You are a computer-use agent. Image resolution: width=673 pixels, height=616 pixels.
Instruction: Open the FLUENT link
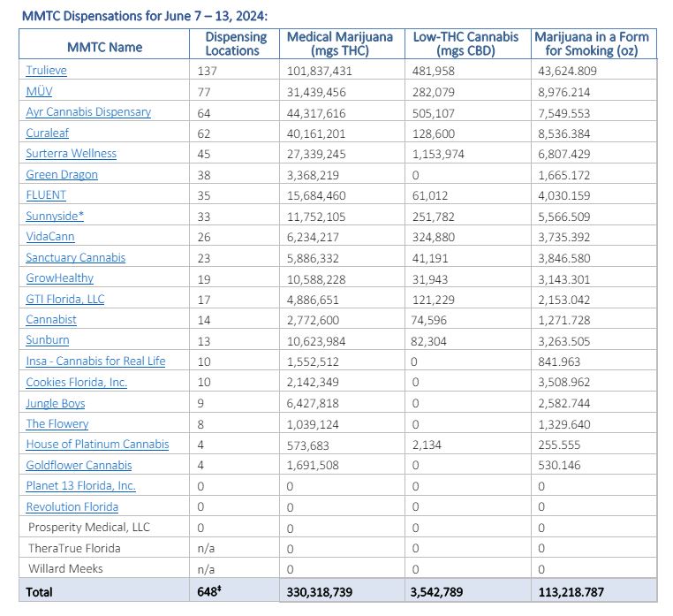point(46,195)
